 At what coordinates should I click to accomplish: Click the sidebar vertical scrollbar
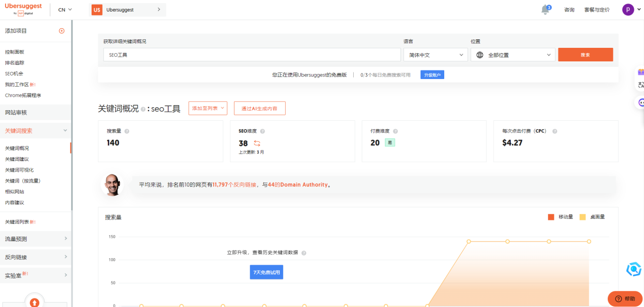coord(71,116)
